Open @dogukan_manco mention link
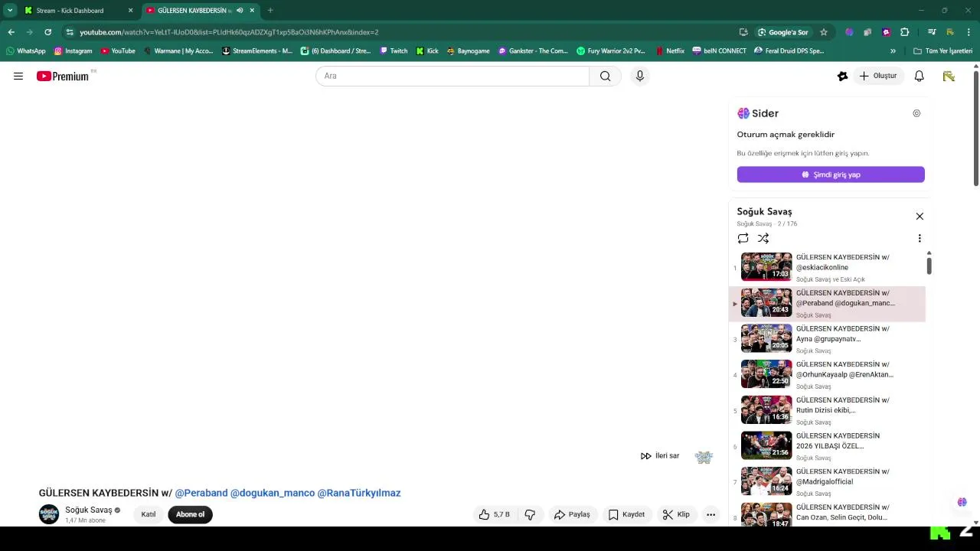 point(273,493)
